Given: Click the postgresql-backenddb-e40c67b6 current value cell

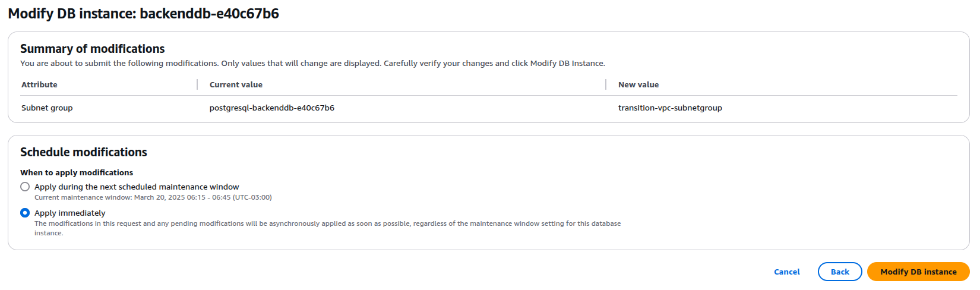Looking at the screenshot, I should pos(271,108).
